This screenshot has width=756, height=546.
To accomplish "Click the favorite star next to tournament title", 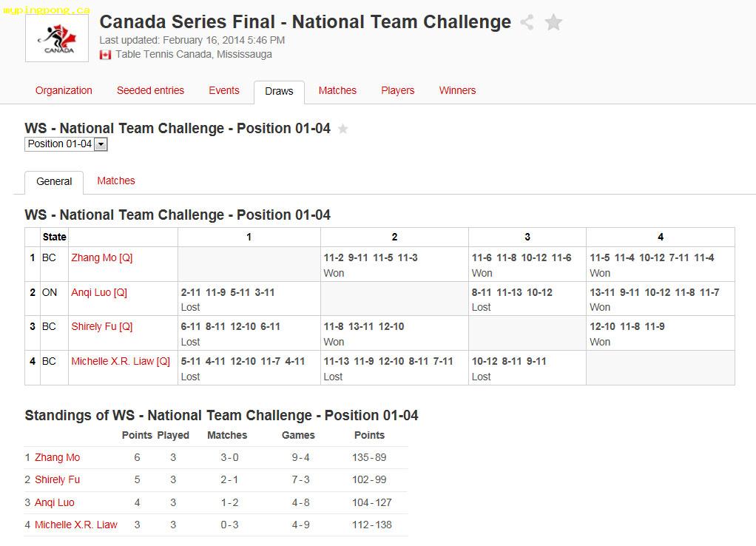I will pos(553,22).
